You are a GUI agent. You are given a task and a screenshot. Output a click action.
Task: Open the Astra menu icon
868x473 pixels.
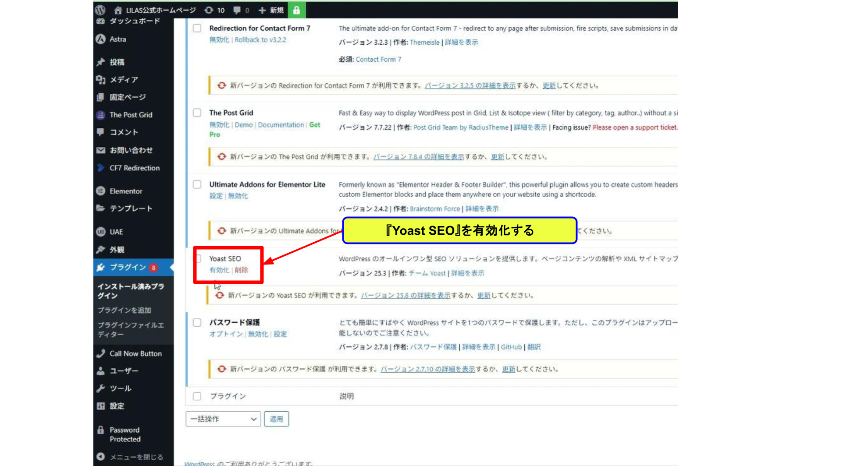101,39
